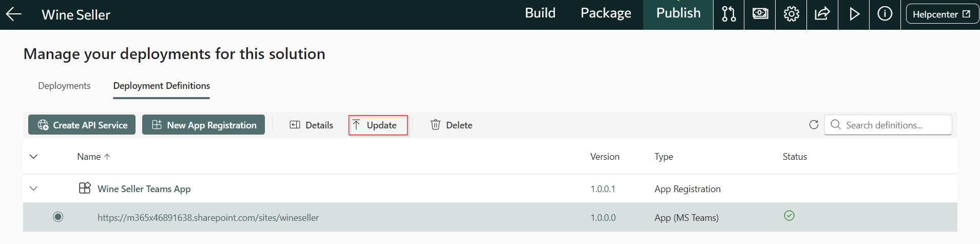
Task: Click the Type column header
Action: coord(664,157)
